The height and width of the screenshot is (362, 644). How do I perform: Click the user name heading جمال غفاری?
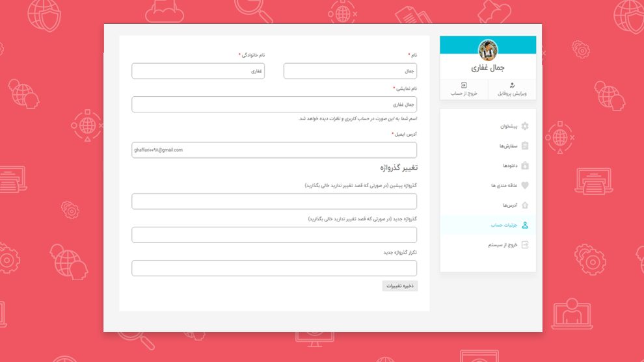[x=488, y=68]
